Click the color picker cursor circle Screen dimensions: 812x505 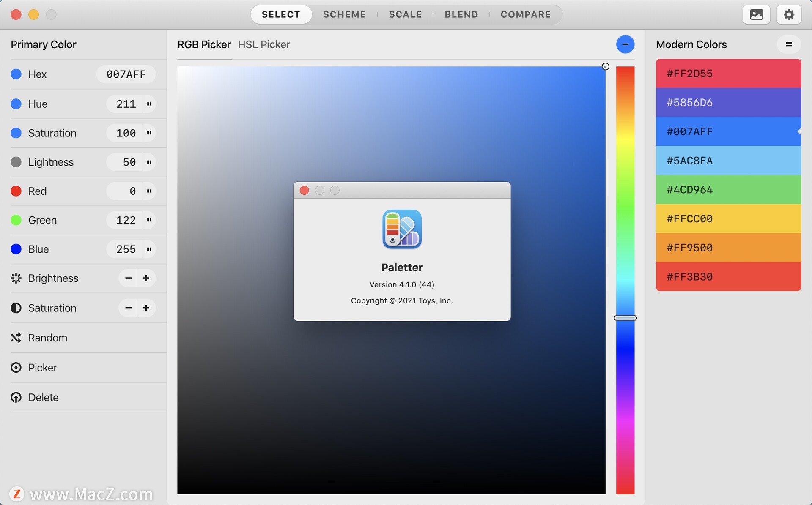(605, 66)
